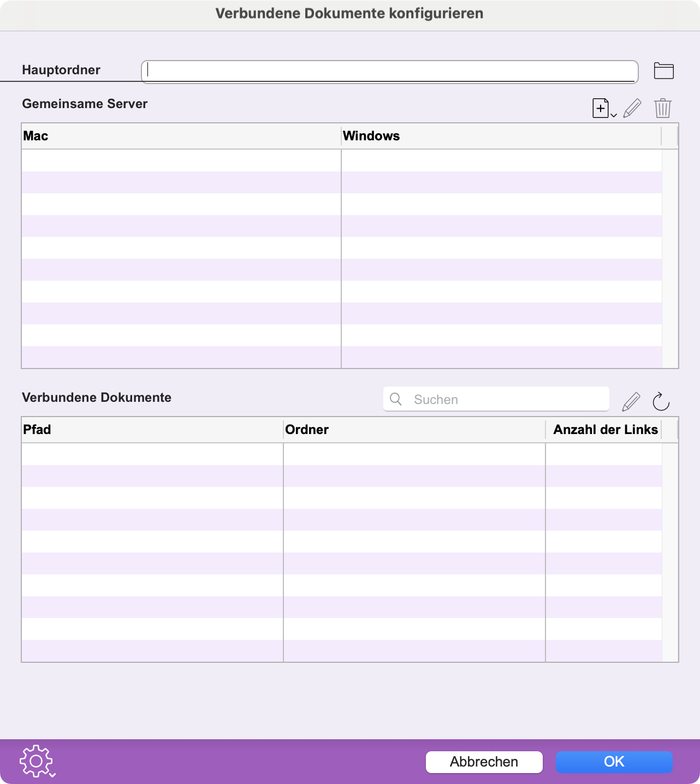Sort by Ordner column header

414,430
